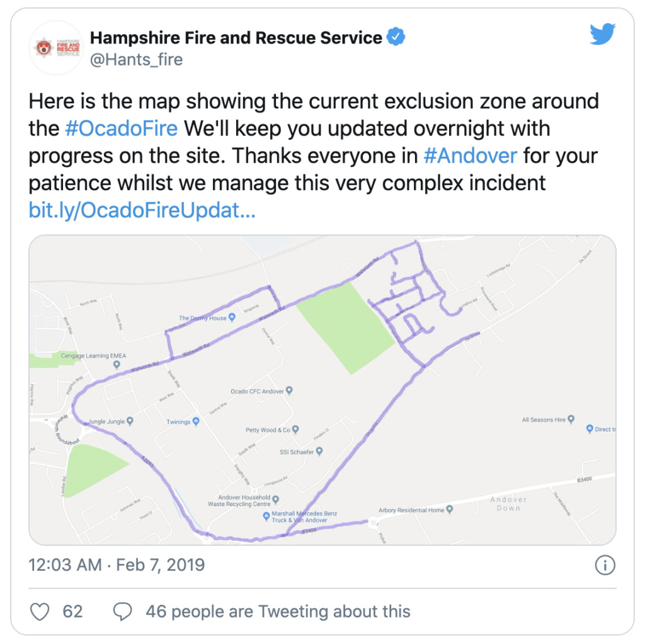Screen dimensions: 645x644
Task: Open the exclusion zone map image
Action: (322, 390)
